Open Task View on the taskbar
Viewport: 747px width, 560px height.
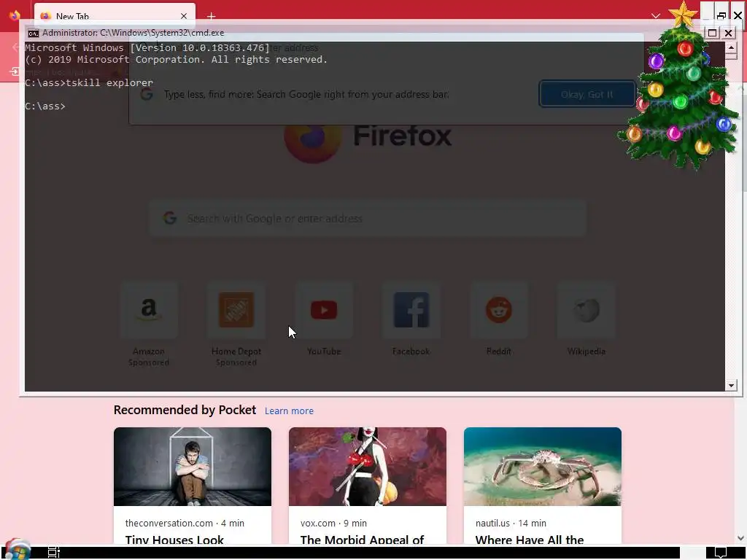(54, 553)
